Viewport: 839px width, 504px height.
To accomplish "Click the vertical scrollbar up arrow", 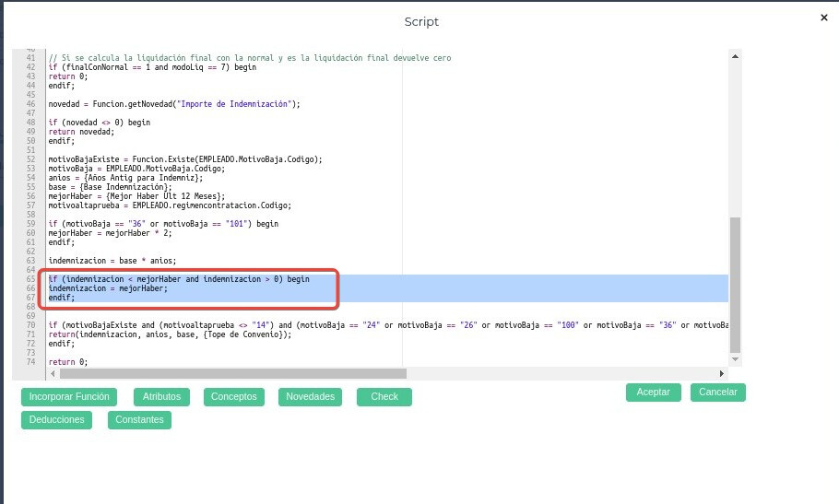I will 735,56.
